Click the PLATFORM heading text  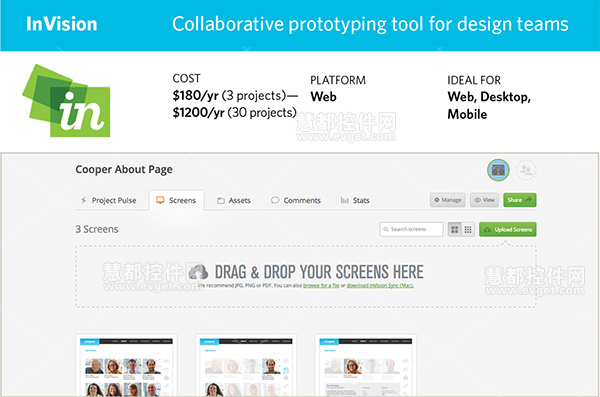coord(338,80)
